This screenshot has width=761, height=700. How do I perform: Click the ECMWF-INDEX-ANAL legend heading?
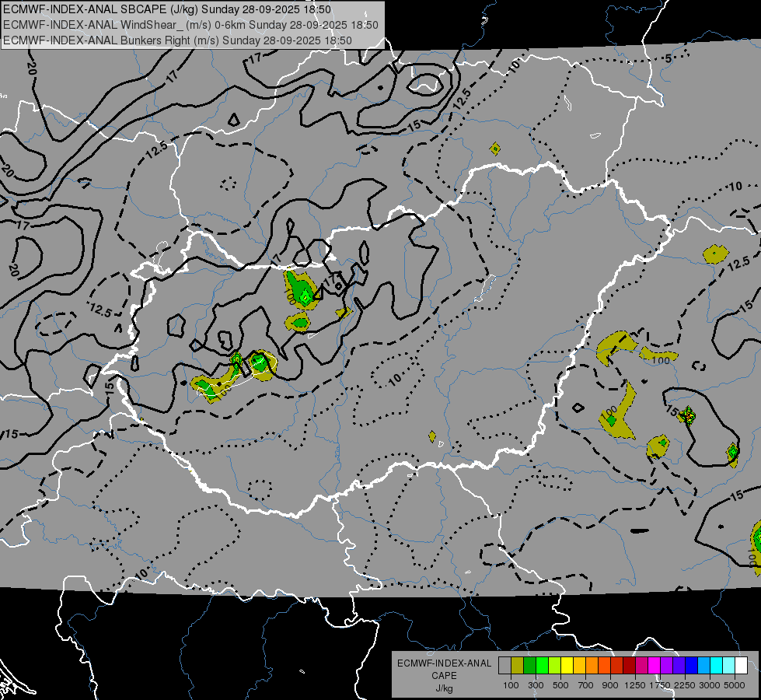444,663
